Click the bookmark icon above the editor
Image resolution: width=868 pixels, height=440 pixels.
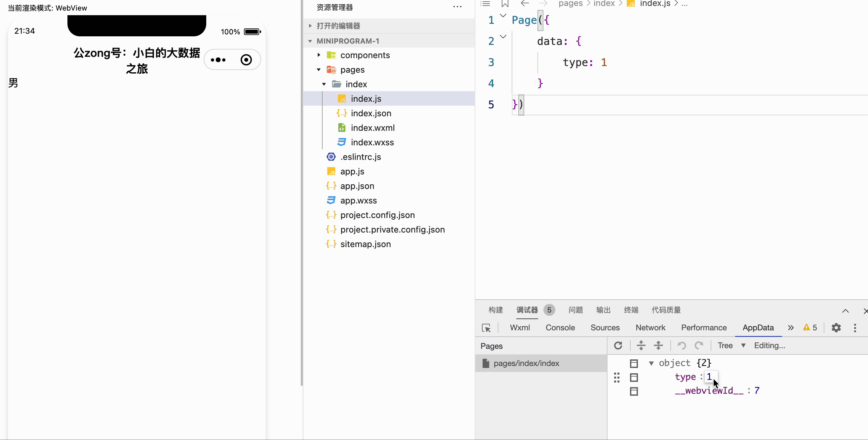coord(505,4)
